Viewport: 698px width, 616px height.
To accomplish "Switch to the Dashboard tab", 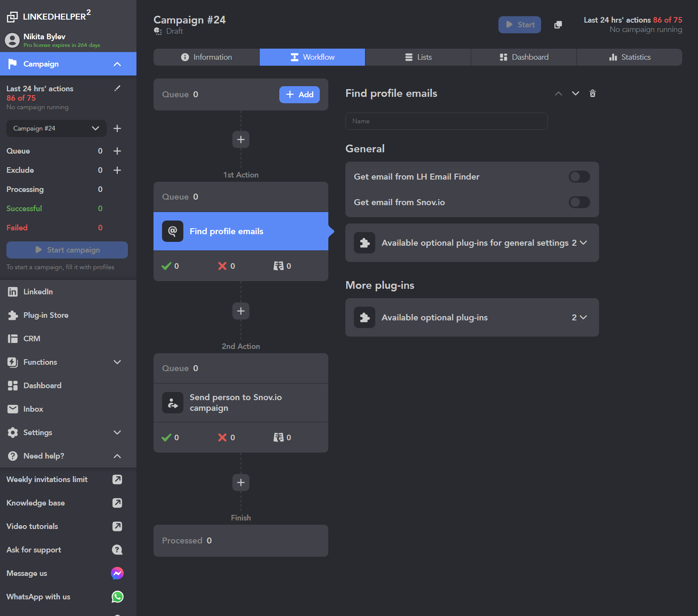I will pos(524,57).
